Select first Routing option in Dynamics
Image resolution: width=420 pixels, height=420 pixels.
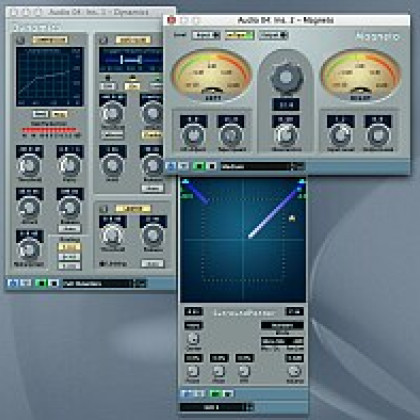tap(69, 247)
